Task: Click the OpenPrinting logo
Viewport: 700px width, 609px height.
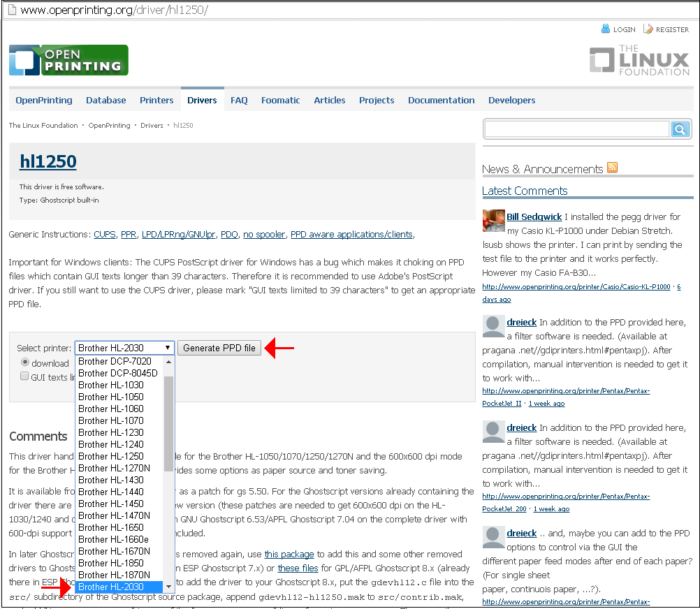Action: [x=68, y=60]
